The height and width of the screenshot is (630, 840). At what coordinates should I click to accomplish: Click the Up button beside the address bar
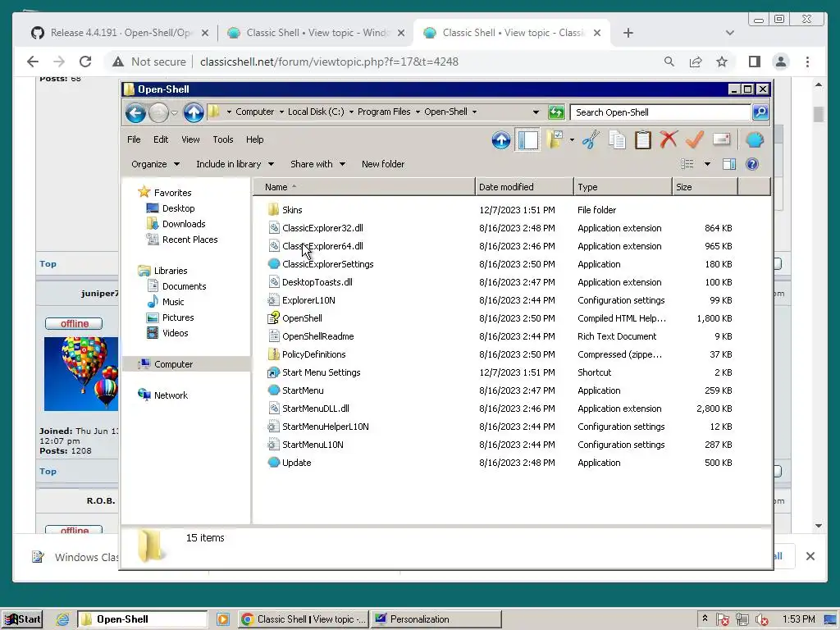click(194, 112)
